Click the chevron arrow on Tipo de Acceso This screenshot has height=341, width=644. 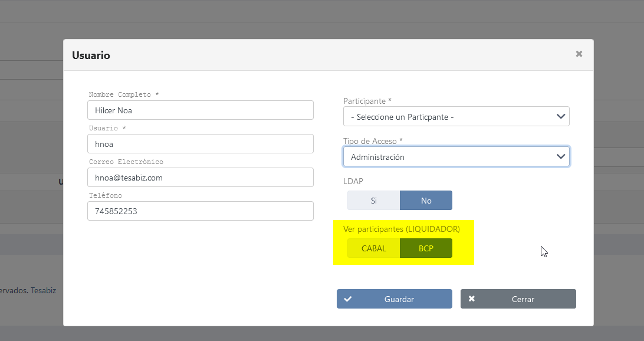561,157
